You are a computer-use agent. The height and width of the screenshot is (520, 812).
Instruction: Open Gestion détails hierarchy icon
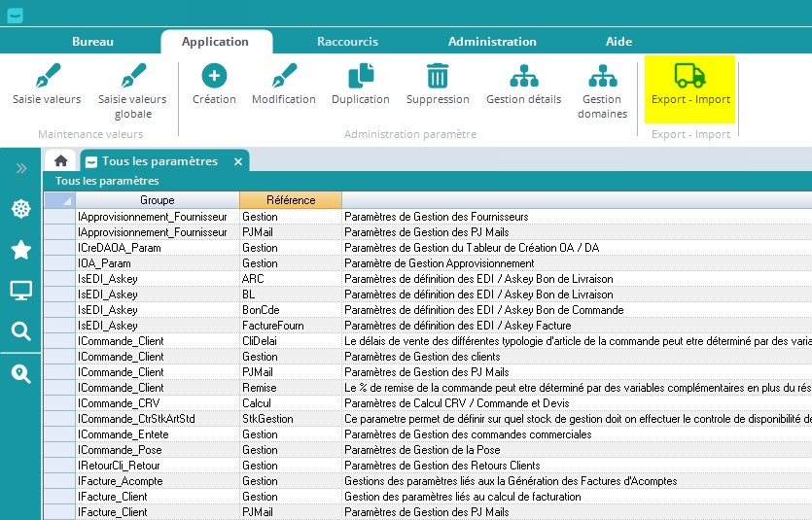tap(524, 76)
